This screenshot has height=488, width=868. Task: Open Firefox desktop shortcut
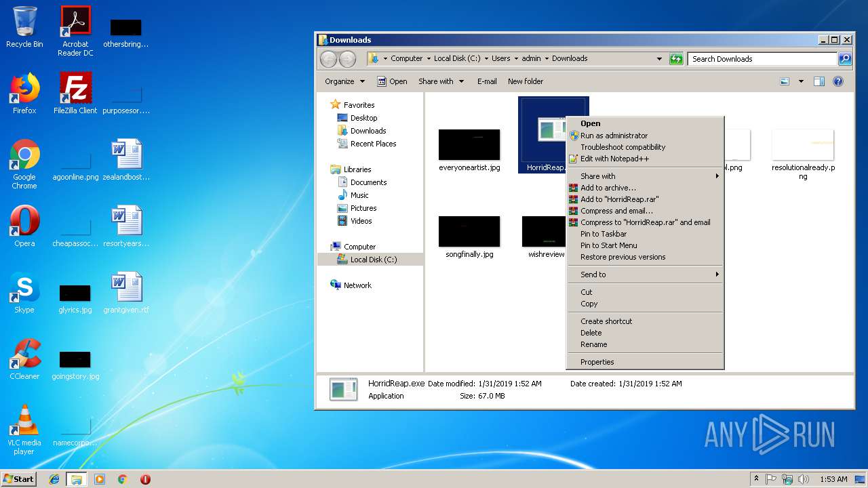pos(24,94)
